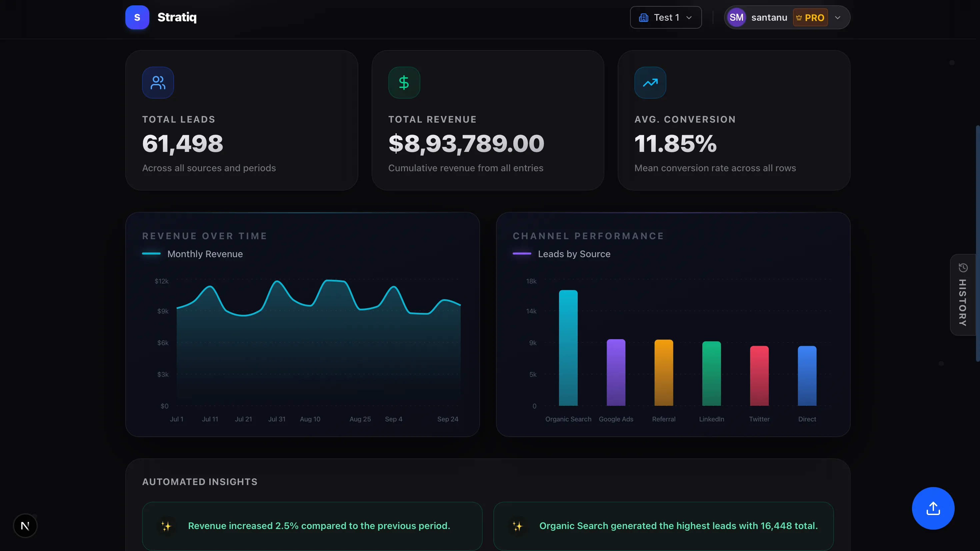This screenshot has height=551, width=980.
Task: Click the $8,93,789.00 revenue value
Action: click(466, 144)
